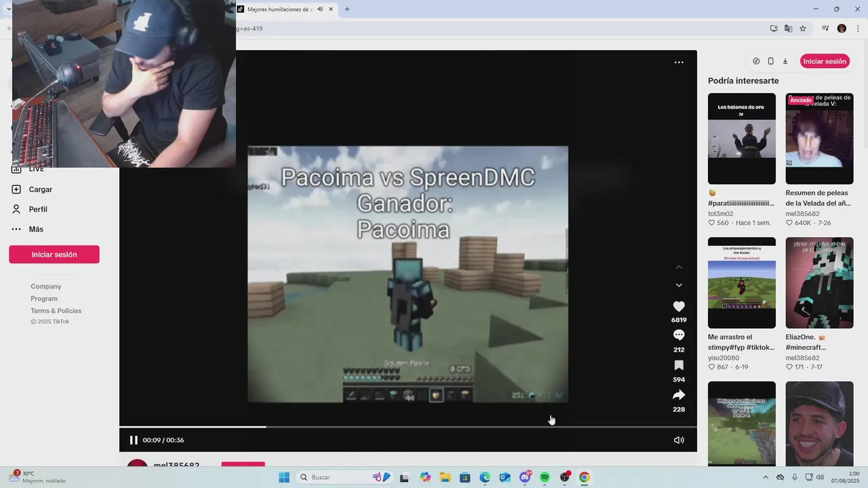Bookmark this page with the star icon
The height and width of the screenshot is (488, 868).
(x=803, y=28)
